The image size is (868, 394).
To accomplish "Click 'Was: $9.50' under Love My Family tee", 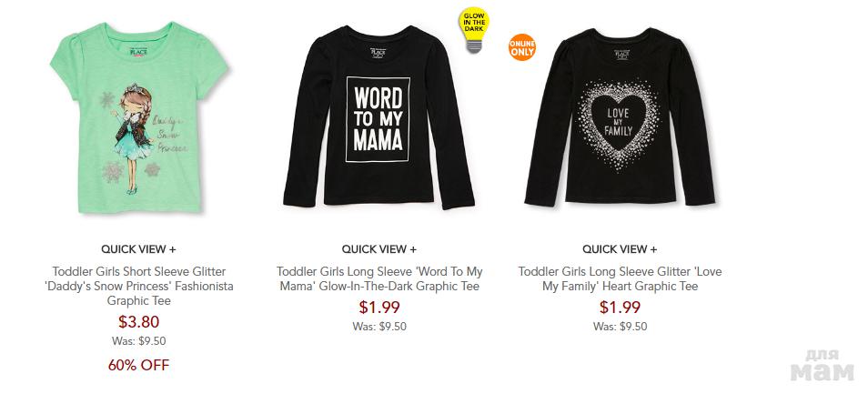I will click(x=620, y=326).
